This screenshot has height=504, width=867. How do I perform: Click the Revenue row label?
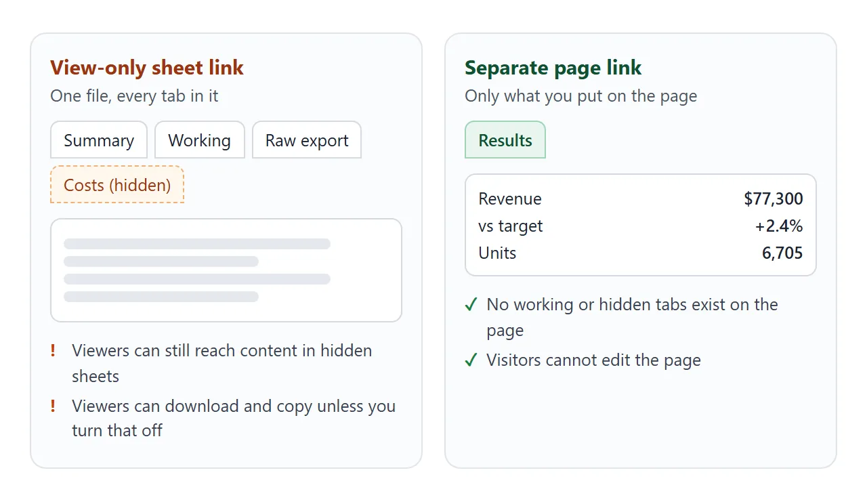[510, 199]
